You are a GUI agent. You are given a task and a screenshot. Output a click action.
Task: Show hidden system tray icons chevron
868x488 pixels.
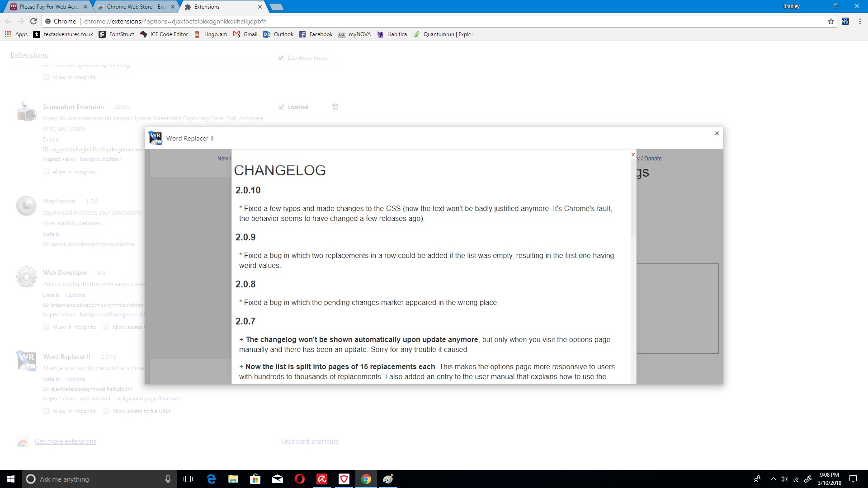click(773, 479)
